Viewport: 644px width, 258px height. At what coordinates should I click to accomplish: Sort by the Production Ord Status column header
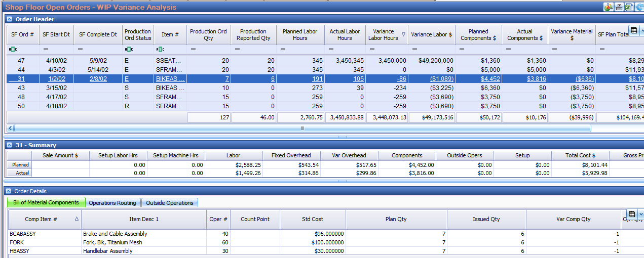(x=138, y=34)
